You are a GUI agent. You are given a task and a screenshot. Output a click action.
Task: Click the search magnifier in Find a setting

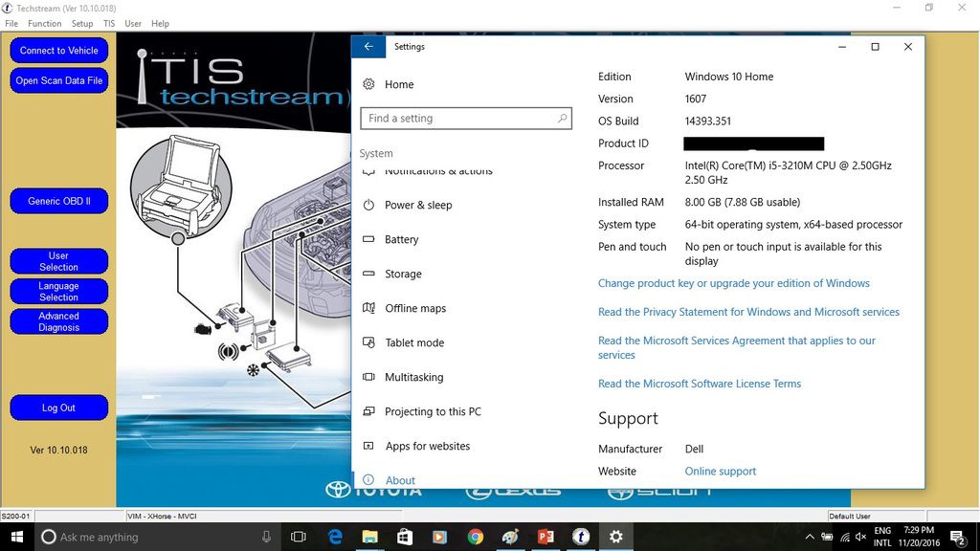[562, 119]
